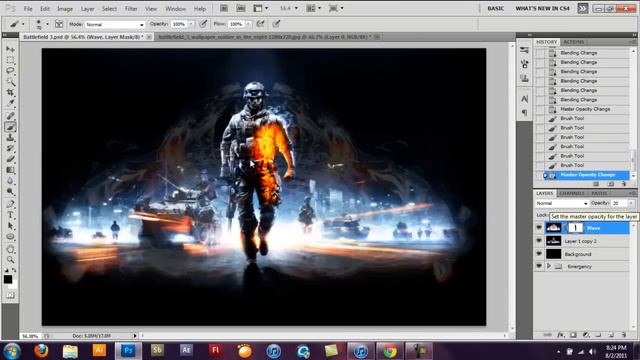The width and height of the screenshot is (640, 360).
Task: Open Photoshop from the Windows taskbar
Action: (128, 351)
